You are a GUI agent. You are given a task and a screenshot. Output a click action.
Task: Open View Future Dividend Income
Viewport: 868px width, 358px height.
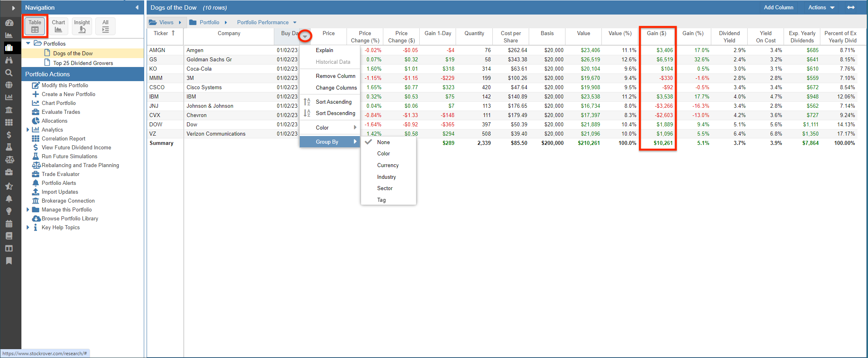pyautogui.click(x=76, y=147)
